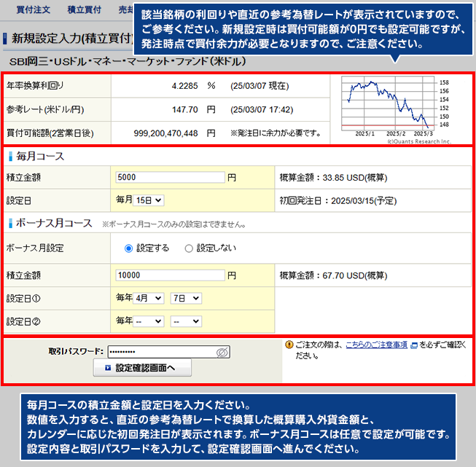Open the 4月 month dropdown for 設定日①

tap(149, 298)
